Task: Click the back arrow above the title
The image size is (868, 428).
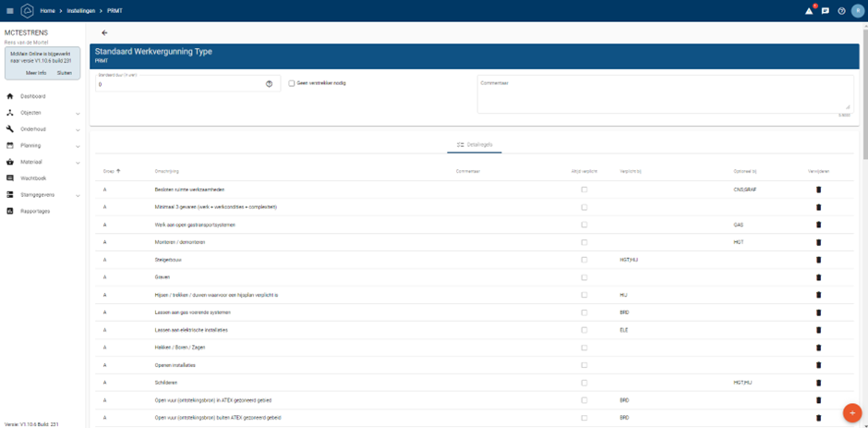Action: pyautogui.click(x=104, y=32)
